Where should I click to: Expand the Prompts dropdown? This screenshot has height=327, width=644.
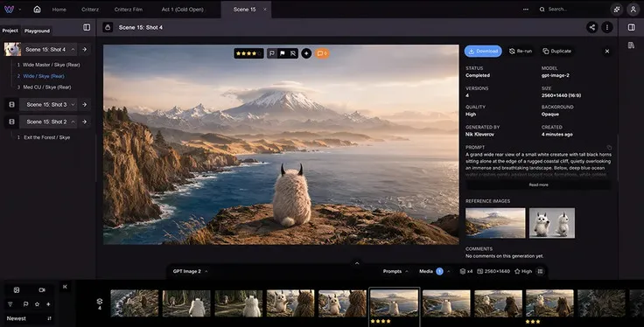click(395, 271)
